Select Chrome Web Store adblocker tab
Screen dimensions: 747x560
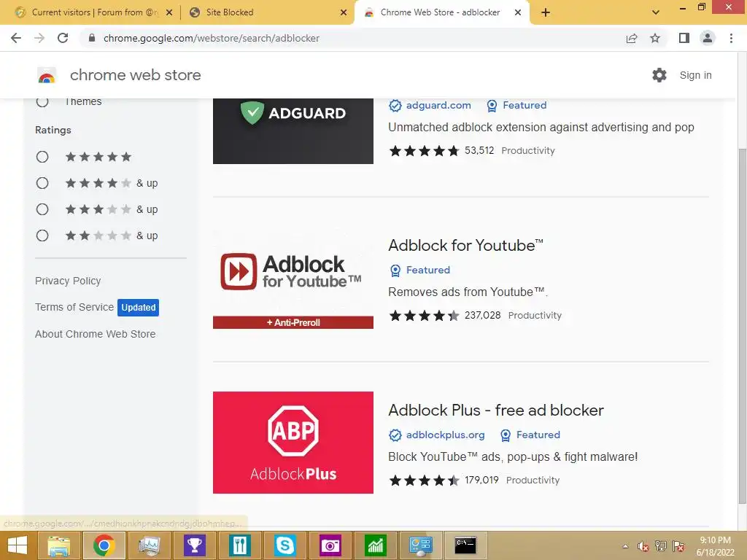(x=440, y=12)
